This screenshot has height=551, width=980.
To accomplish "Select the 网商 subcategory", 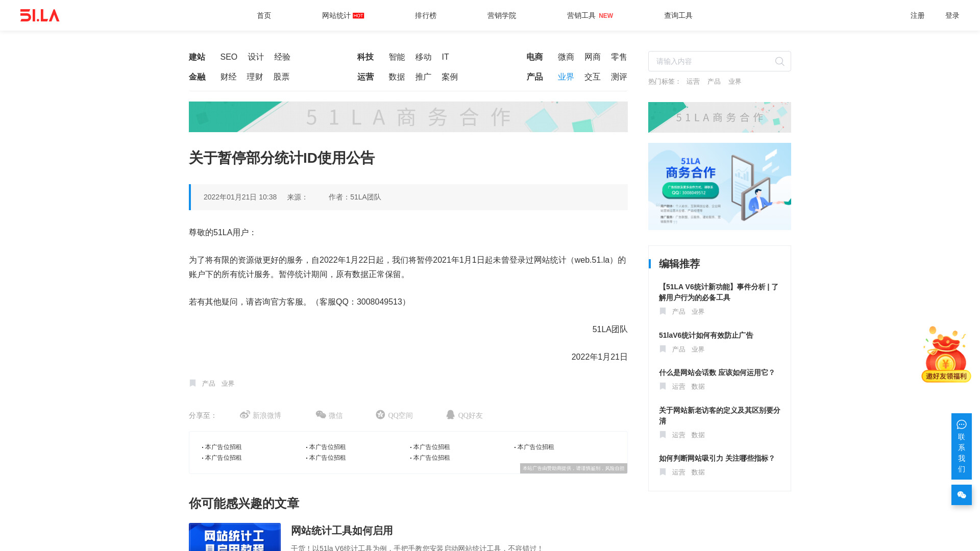I will click(593, 57).
